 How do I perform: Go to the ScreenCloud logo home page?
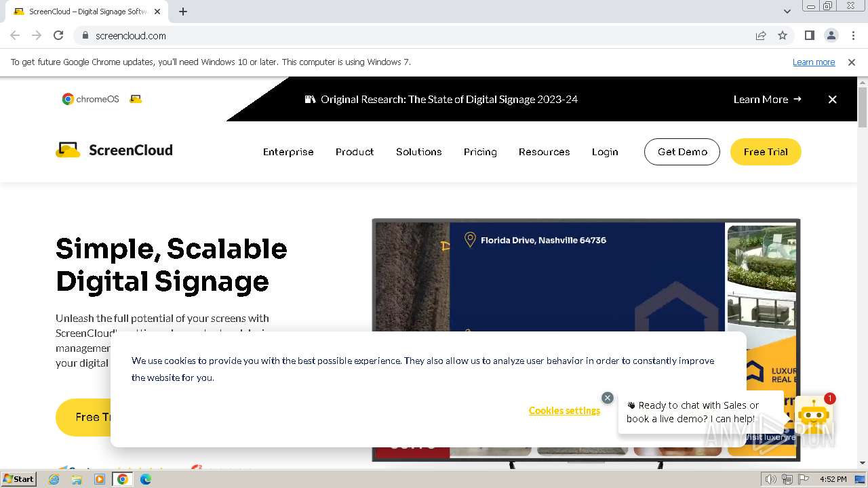click(114, 150)
